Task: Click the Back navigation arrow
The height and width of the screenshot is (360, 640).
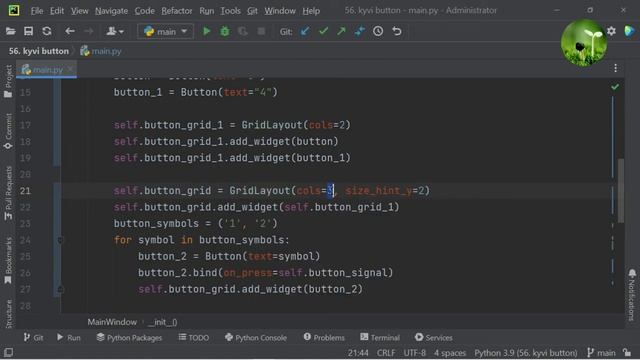Action: 70,31
